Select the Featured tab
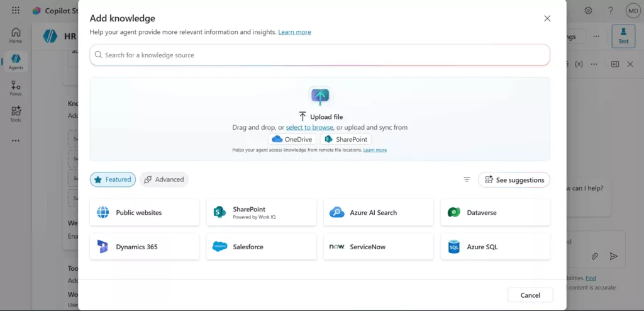Image resolution: width=644 pixels, height=311 pixels. tap(113, 179)
